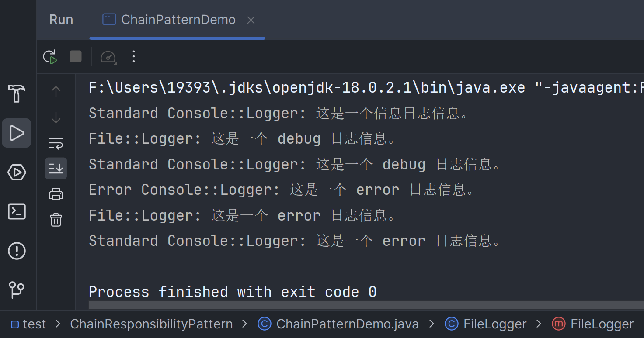Expand chevron after ChainResponsibilityPattern breadcrumb
The width and height of the screenshot is (644, 338).
pos(245,324)
